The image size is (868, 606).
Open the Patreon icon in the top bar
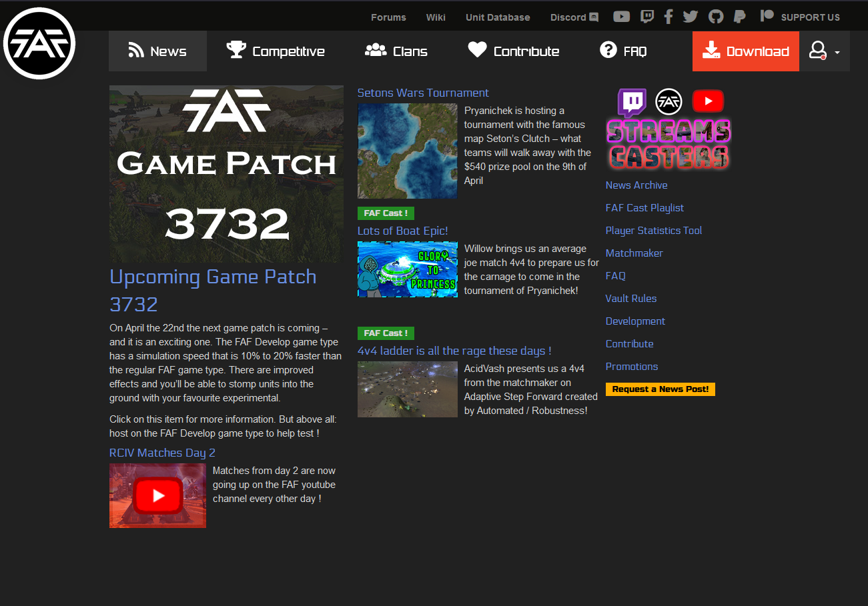click(x=767, y=15)
